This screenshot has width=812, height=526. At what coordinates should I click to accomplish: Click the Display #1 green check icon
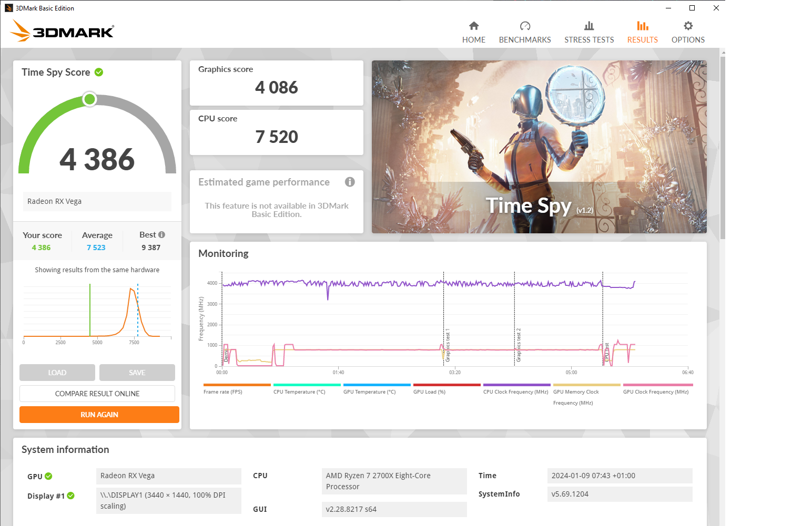(71, 496)
